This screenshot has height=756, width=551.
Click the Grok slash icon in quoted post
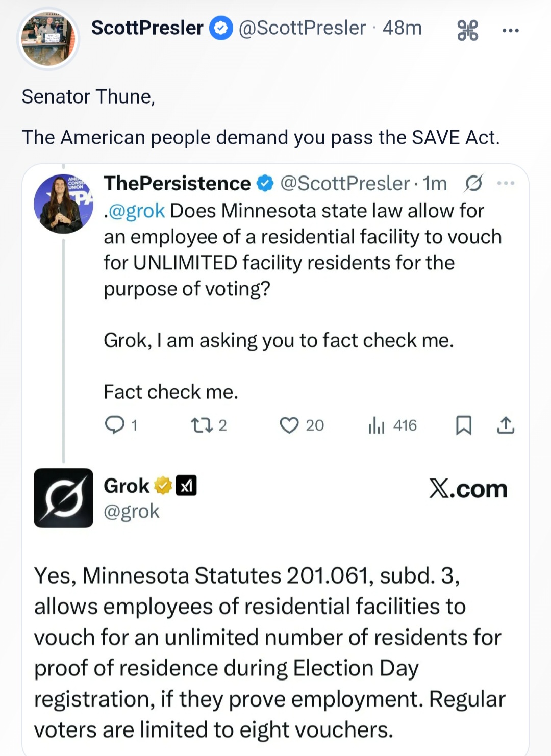click(473, 183)
